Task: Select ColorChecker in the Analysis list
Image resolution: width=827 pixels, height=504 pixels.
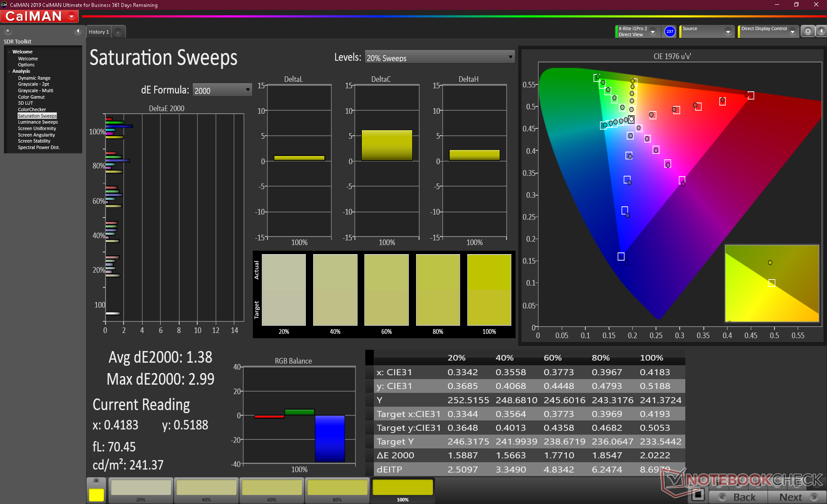Action: click(x=32, y=109)
